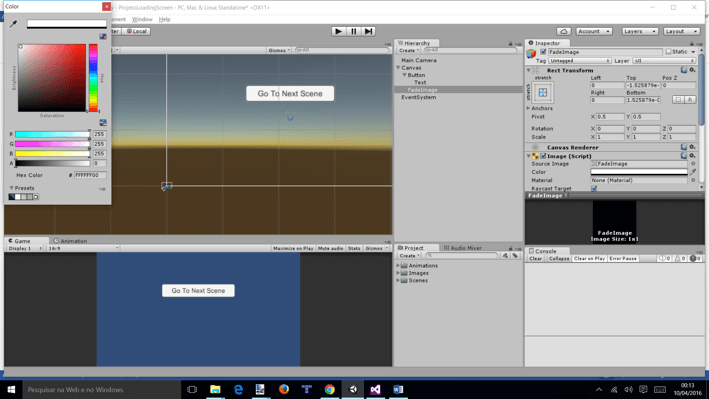Open the Static dropdown arrow
This screenshot has width=709, height=399.
pyautogui.click(x=693, y=52)
